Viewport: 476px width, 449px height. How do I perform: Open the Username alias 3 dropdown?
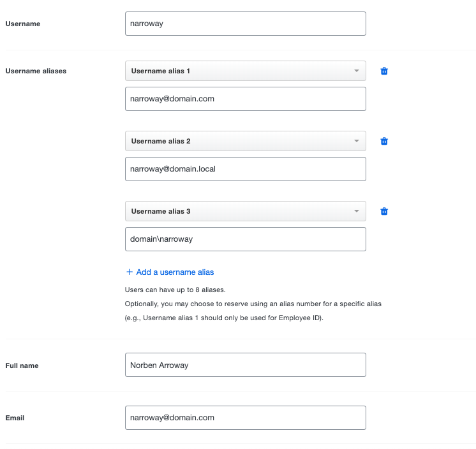(x=246, y=211)
